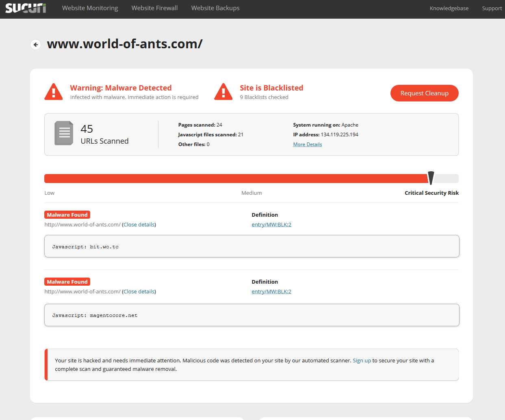Collapse details for the magentocore.net malware entry
The height and width of the screenshot is (420, 505).
coord(139,291)
